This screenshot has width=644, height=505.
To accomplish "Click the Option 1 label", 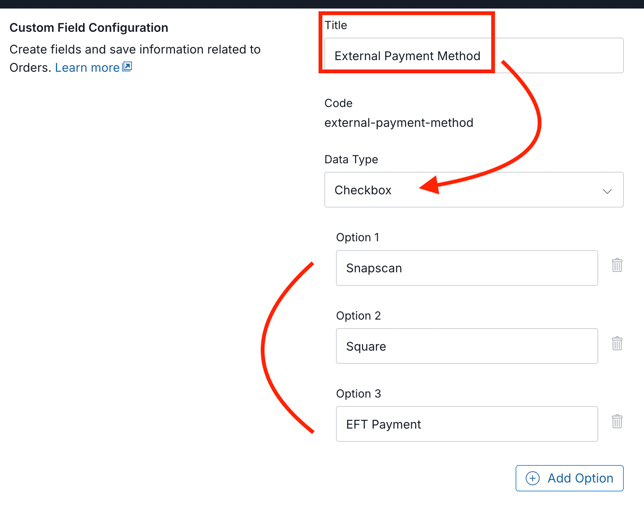I will pos(358,237).
